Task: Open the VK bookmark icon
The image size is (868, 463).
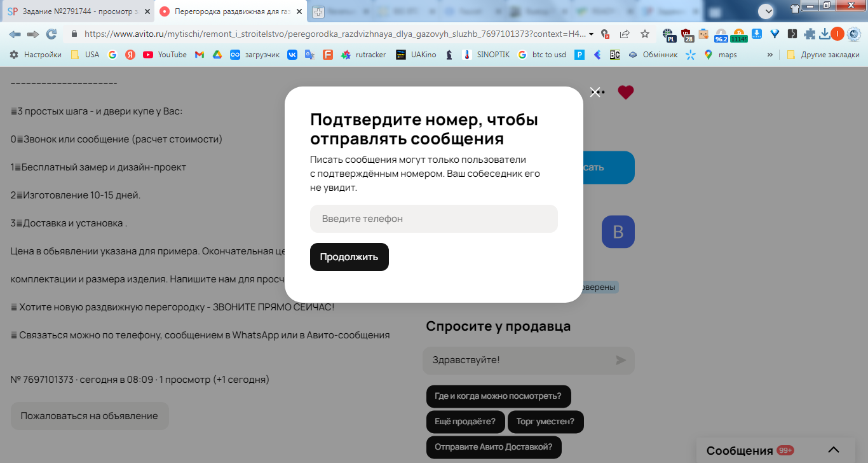Action: pyautogui.click(x=292, y=55)
